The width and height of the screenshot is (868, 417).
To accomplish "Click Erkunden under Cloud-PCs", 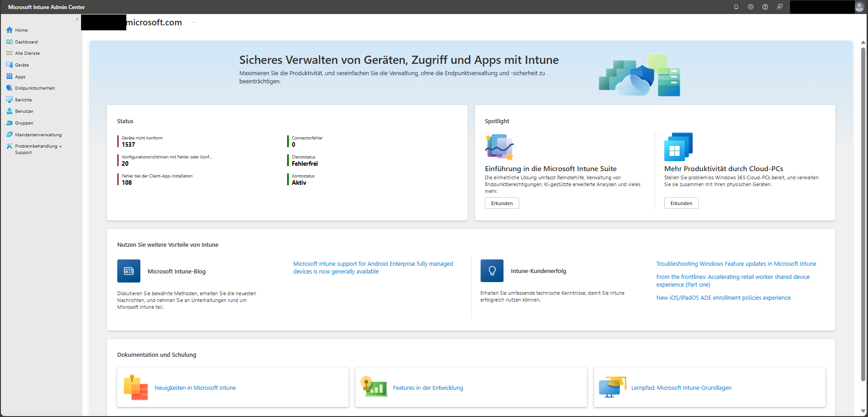I will click(x=681, y=203).
